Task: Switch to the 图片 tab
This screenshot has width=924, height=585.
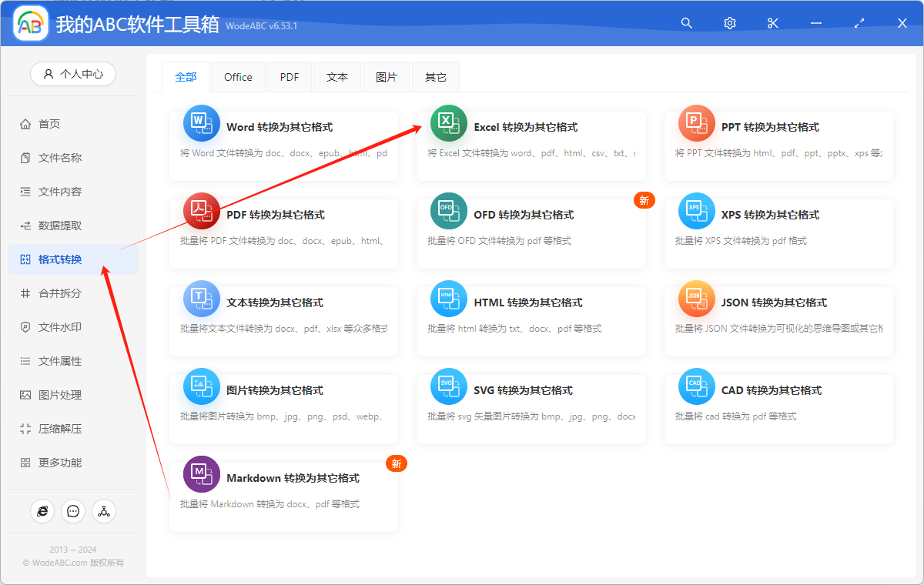Action: [x=387, y=77]
